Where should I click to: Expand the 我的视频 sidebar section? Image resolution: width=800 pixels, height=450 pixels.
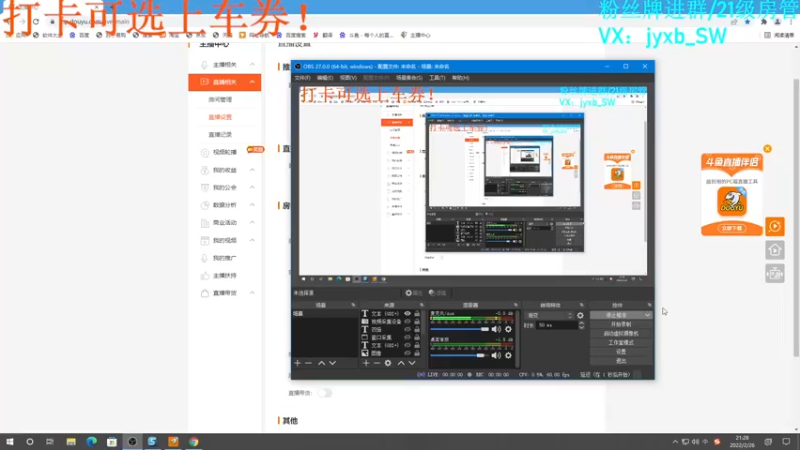tap(252, 240)
